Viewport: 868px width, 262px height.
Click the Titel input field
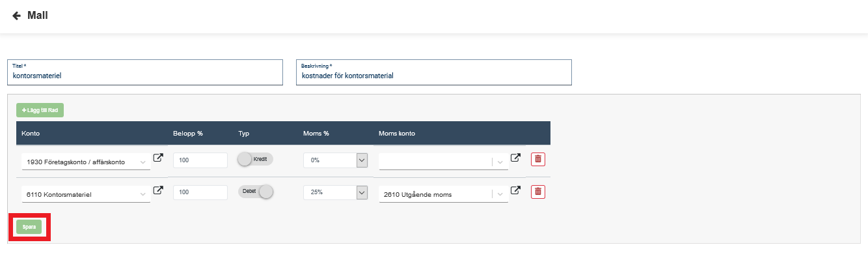click(145, 75)
